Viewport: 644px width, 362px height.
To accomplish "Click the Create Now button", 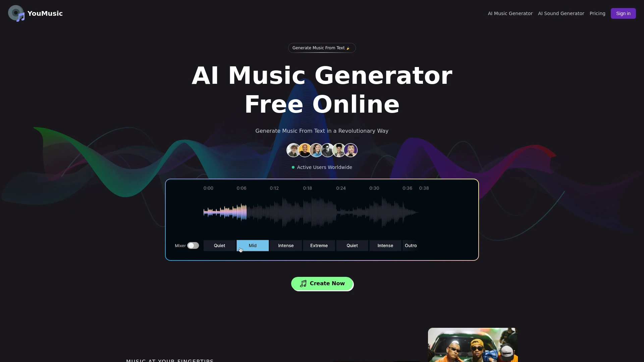I will [x=322, y=283].
